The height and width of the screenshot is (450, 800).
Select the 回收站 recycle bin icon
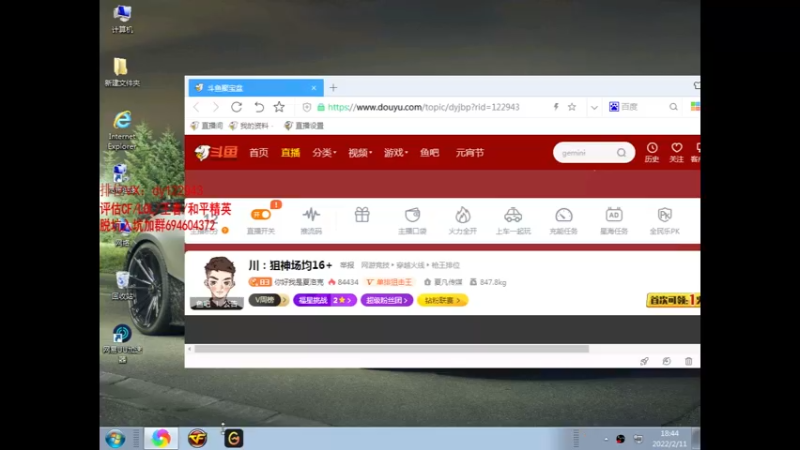pos(122,285)
